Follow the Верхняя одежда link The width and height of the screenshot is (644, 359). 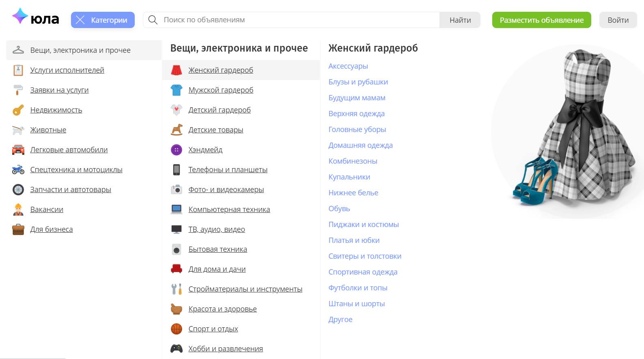click(x=356, y=114)
